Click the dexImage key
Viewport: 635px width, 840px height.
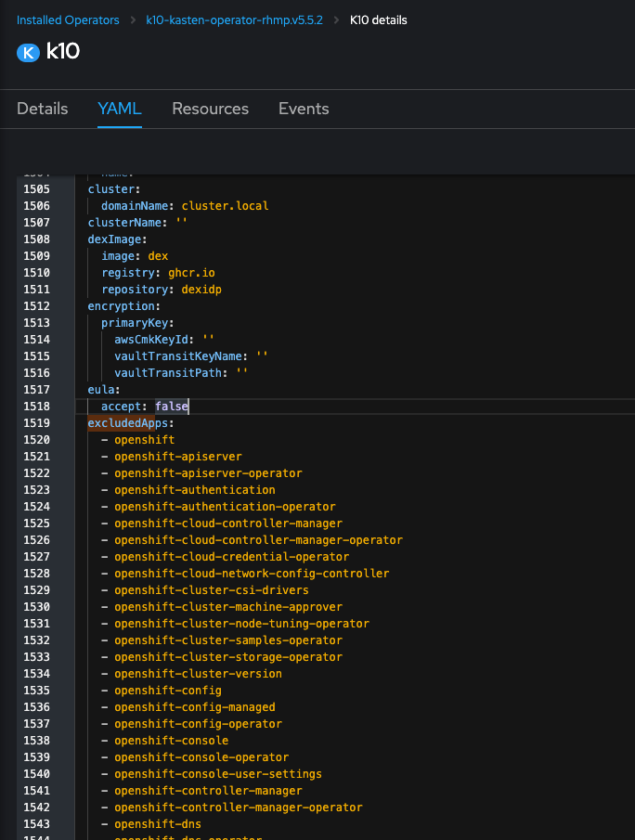point(117,239)
